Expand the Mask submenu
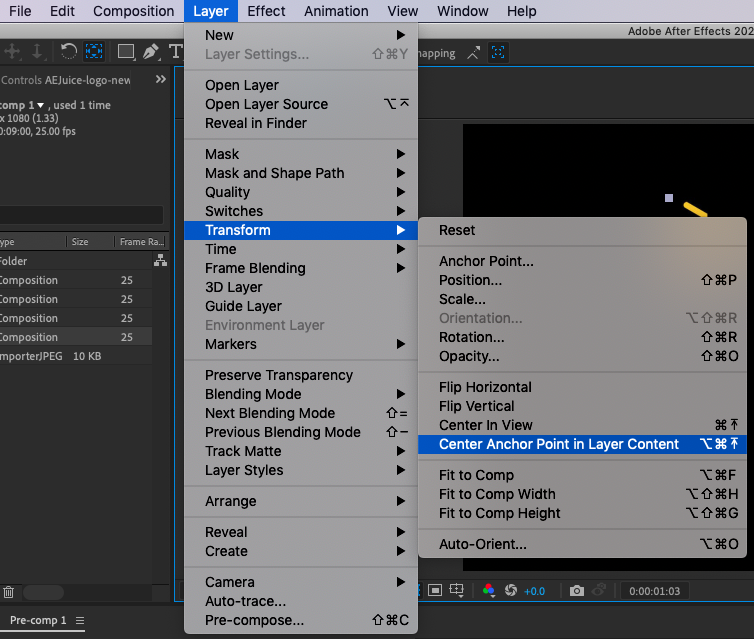The height and width of the screenshot is (639, 754). click(x=300, y=154)
